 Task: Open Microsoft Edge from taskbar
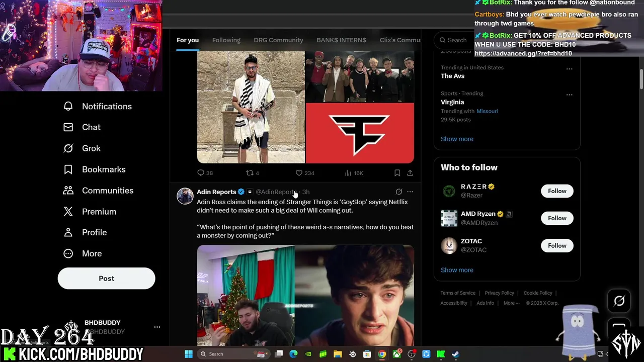(293, 354)
